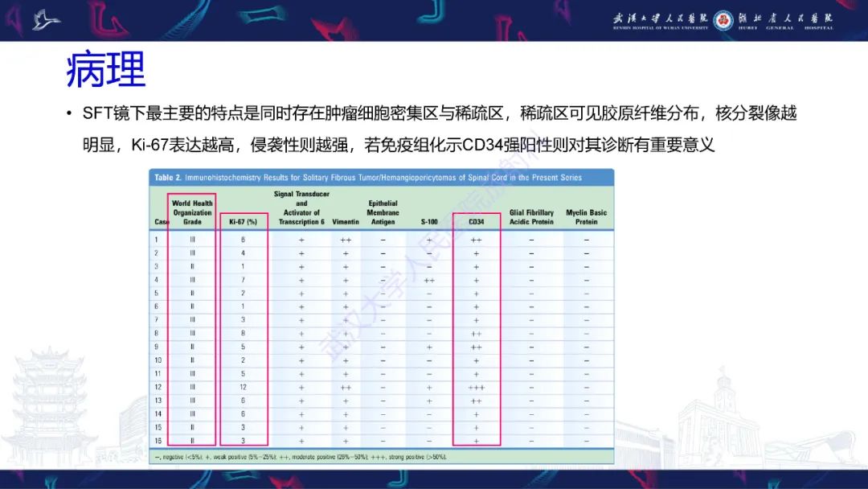Screen dimensions: 868x489
Task: Click the Renmin Hospital of Wuhan University logo
Action: 659,22
